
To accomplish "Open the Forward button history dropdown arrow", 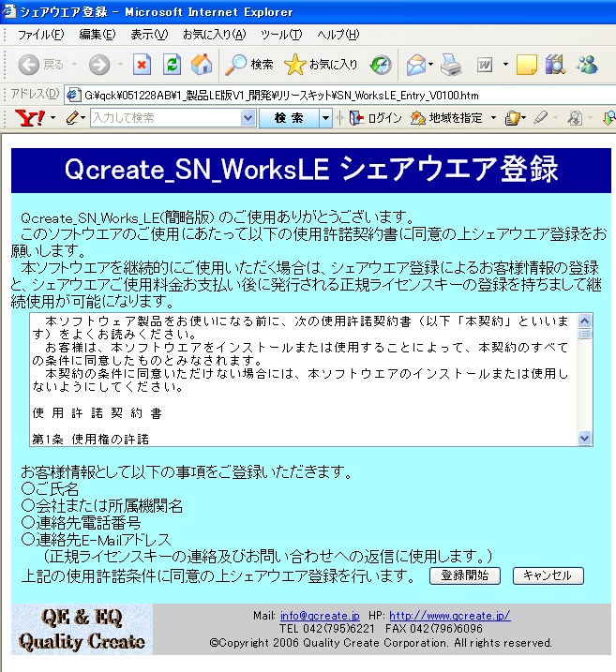I will (120, 65).
